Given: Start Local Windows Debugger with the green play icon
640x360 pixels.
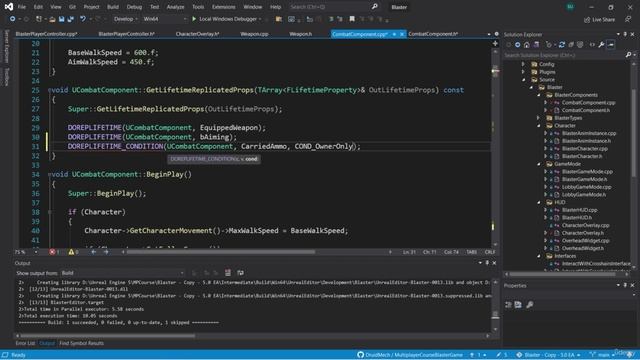Looking at the screenshot, I should [194, 19].
